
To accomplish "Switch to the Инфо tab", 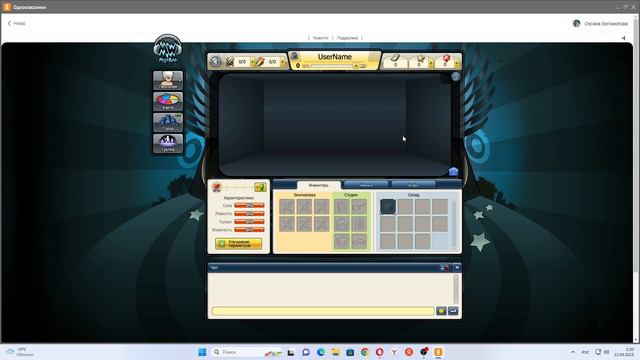I will coord(413,185).
